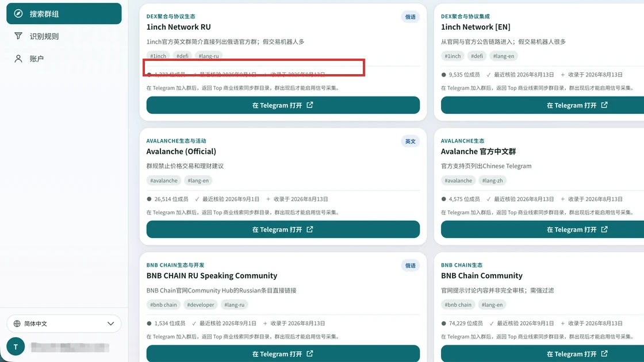This screenshot has width=644, height=362.
Task: Select #avalanche tag on Avalanche (Official)
Action: click(164, 180)
